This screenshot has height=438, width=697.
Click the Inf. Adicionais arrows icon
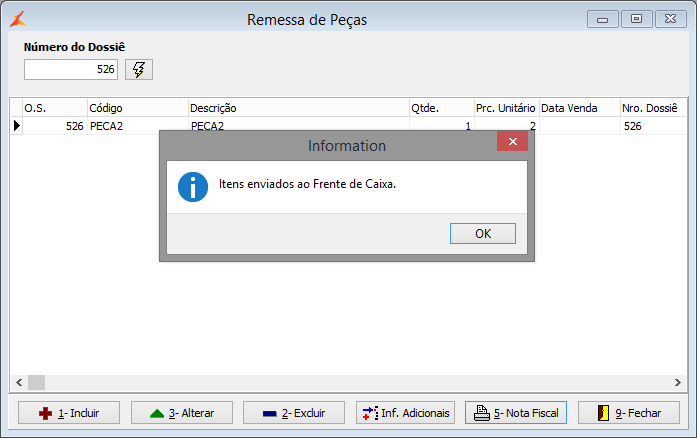pos(370,413)
